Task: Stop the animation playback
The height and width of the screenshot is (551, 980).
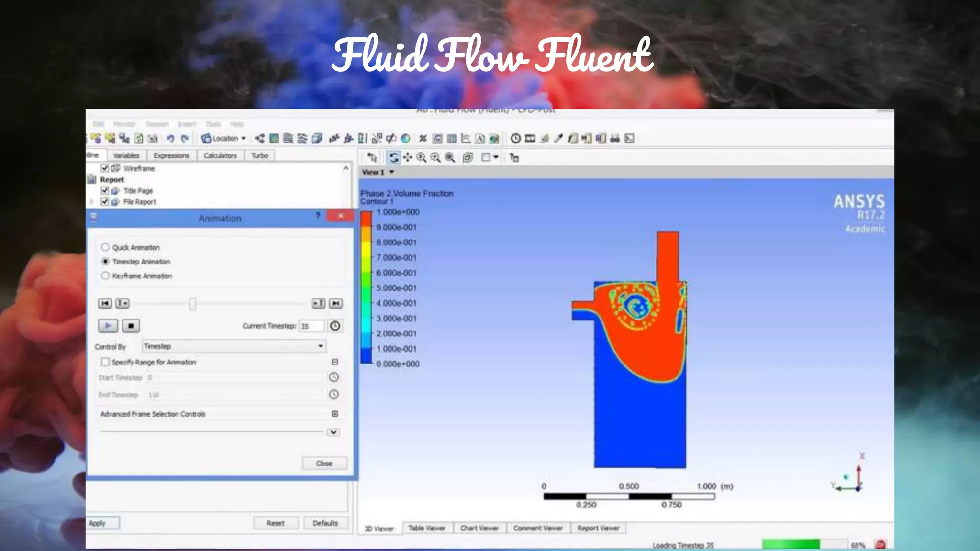Action: [x=131, y=326]
